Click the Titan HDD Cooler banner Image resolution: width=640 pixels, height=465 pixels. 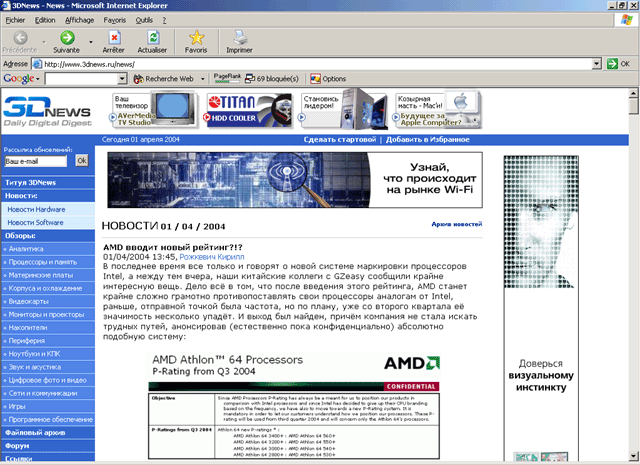tap(248, 110)
